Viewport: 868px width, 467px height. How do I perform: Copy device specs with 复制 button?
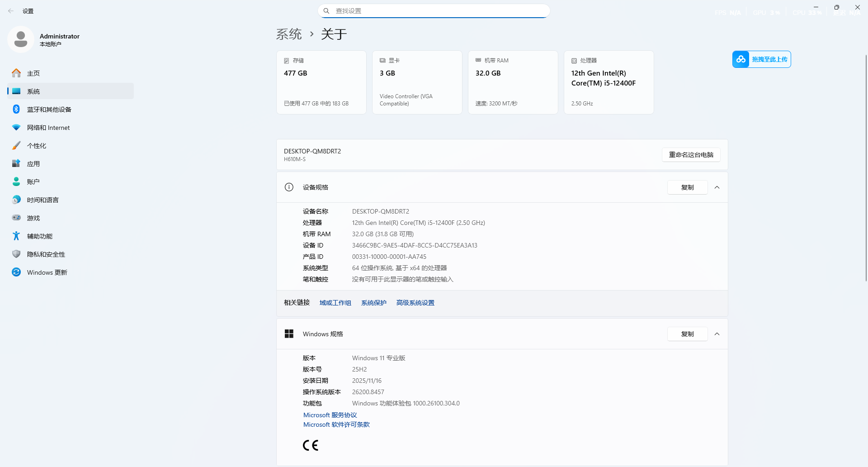[x=688, y=187]
